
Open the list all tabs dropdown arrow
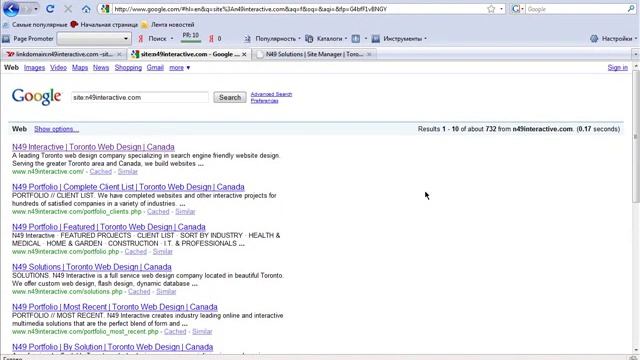635,54
